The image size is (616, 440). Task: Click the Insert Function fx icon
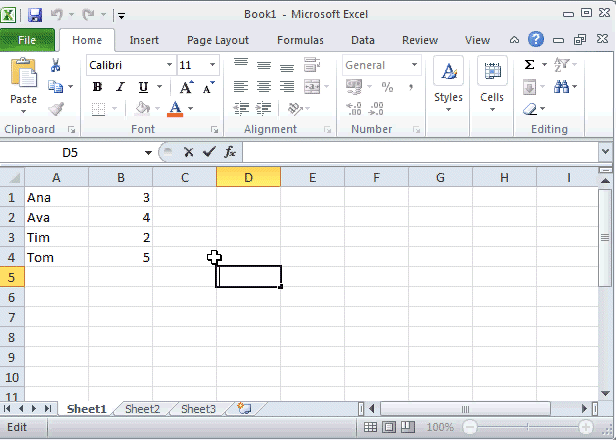coord(230,152)
